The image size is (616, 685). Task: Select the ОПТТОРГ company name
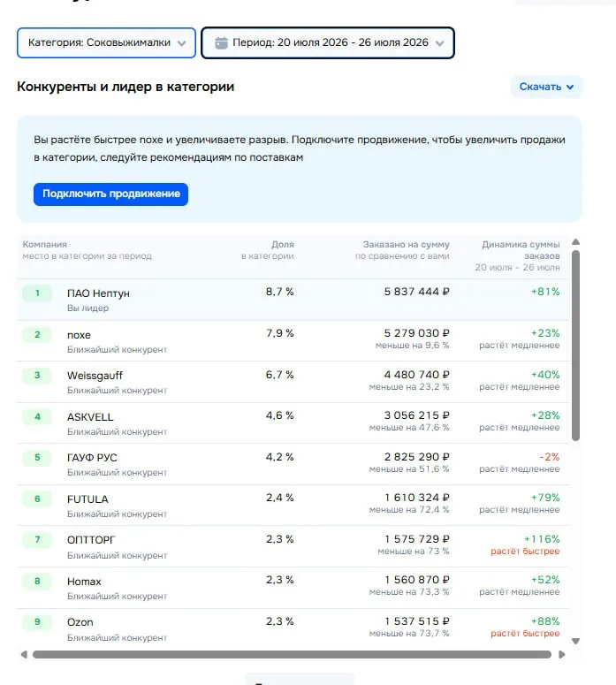[x=91, y=540]
